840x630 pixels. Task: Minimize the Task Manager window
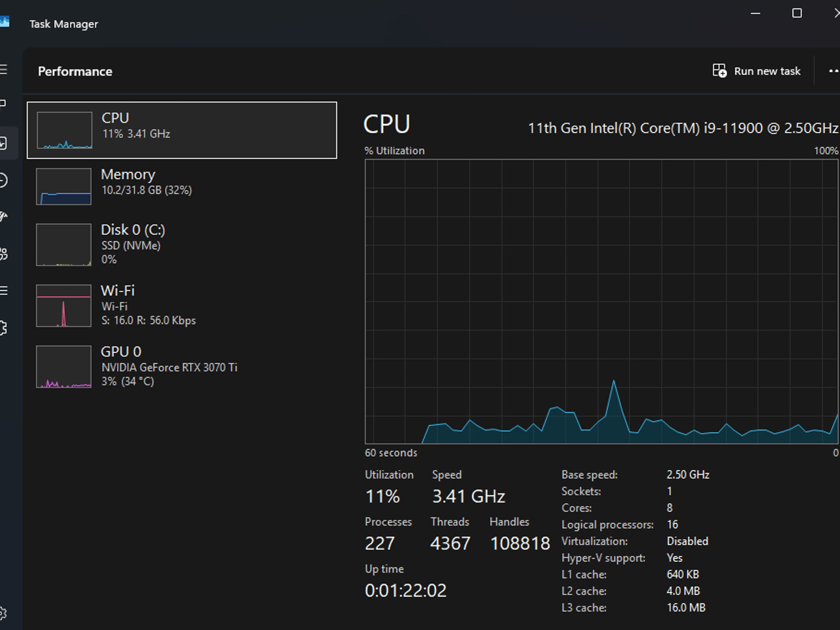[756, 14]
